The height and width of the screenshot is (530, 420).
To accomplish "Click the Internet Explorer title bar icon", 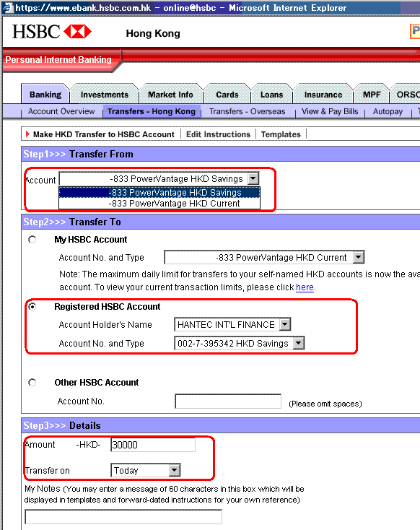I will click(x=8, y=7).
